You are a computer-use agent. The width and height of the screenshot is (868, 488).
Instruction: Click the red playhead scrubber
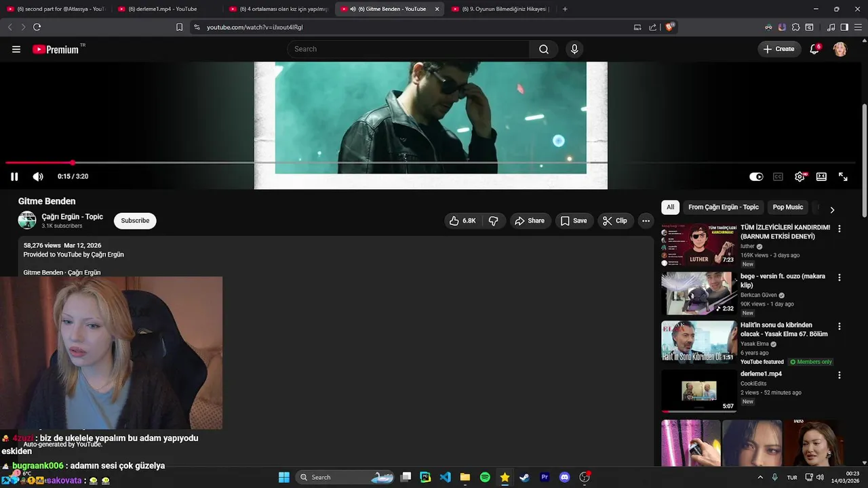(x=73, y=163)
